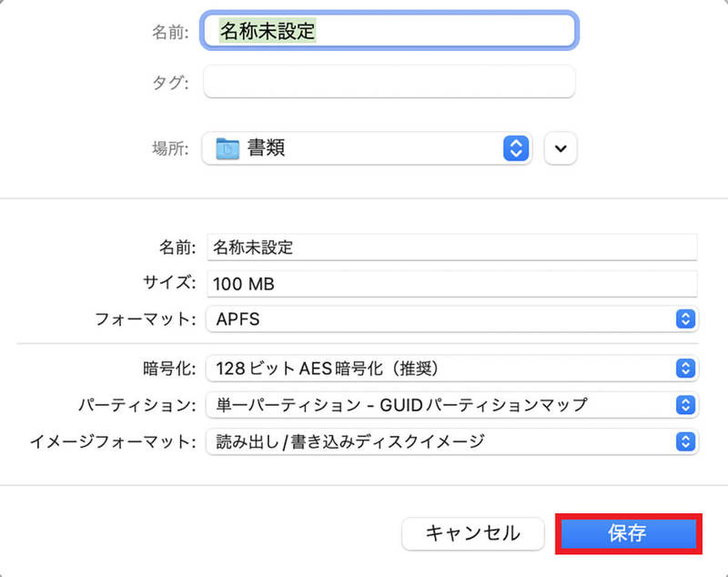Click the キャンセル button
The image size is (728, 577).
pyautogui.click(x=472, y=533)
